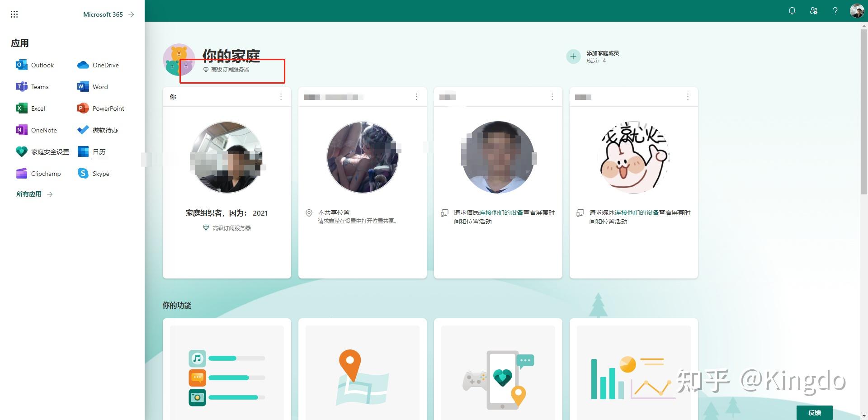Open more options on second member card
868x420 pixels.
pyautogui.click(x=416, y=97)
